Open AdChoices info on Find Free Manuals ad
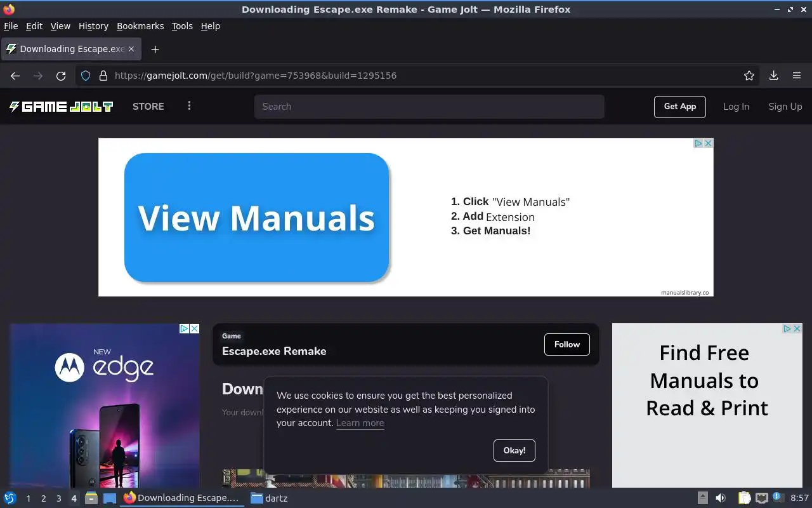Image resolution: width=812 pixels, height=508 pixels. (787, 329)
